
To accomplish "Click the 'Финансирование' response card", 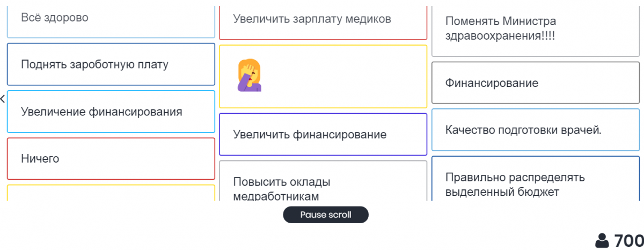I will [x=536, y=83].
